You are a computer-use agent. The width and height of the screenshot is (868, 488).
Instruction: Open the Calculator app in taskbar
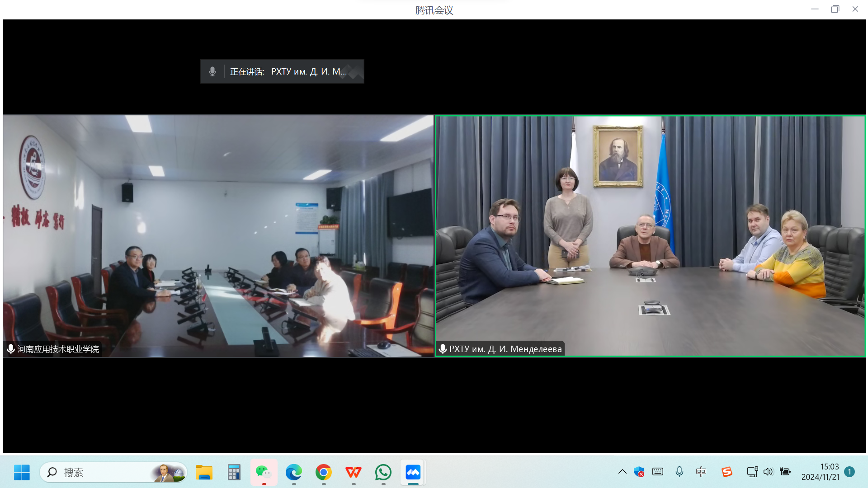click(x=234, y=473)
